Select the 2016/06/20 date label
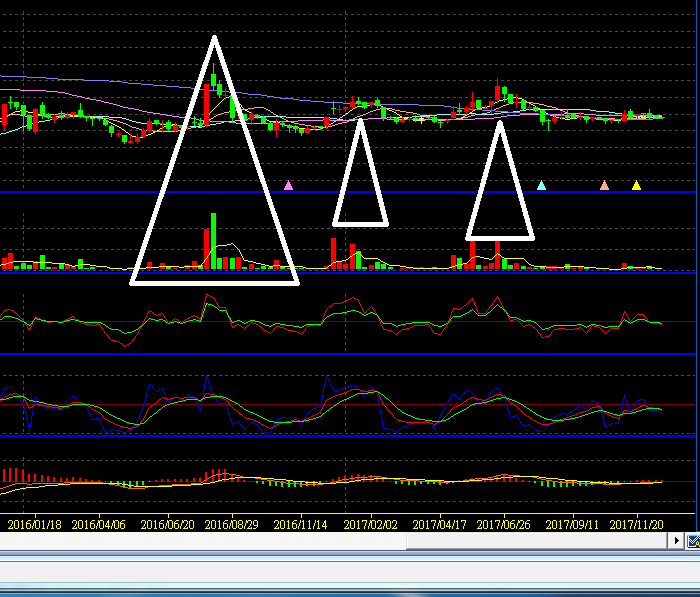Screen dimensions: 700x597 [167, 525]
